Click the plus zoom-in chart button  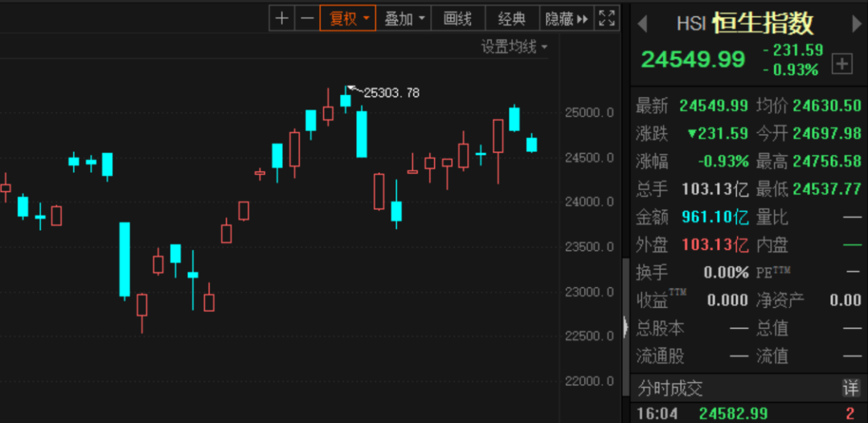(x=281, y=18)
